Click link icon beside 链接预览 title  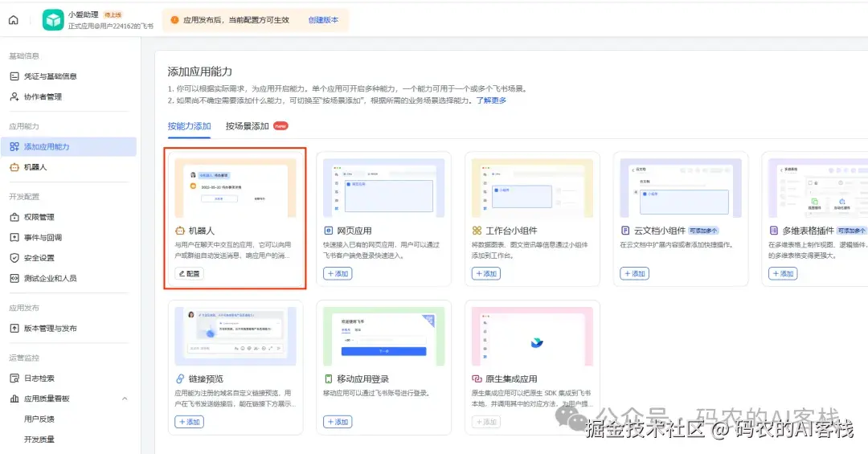point(180,378)
